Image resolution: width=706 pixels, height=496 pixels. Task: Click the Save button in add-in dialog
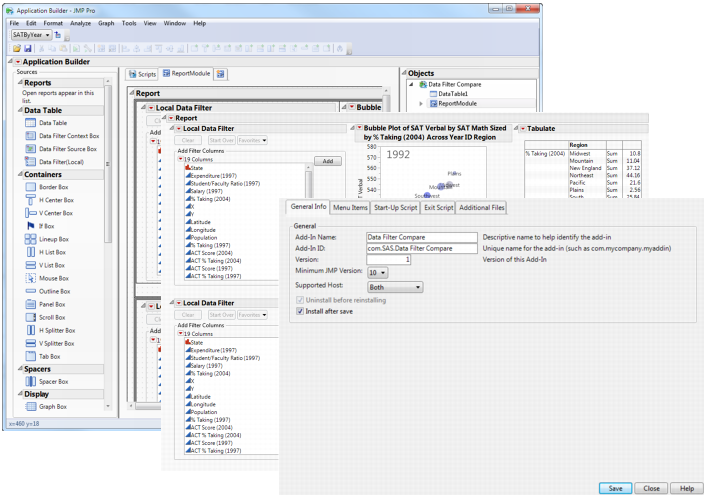pos(615,488)
